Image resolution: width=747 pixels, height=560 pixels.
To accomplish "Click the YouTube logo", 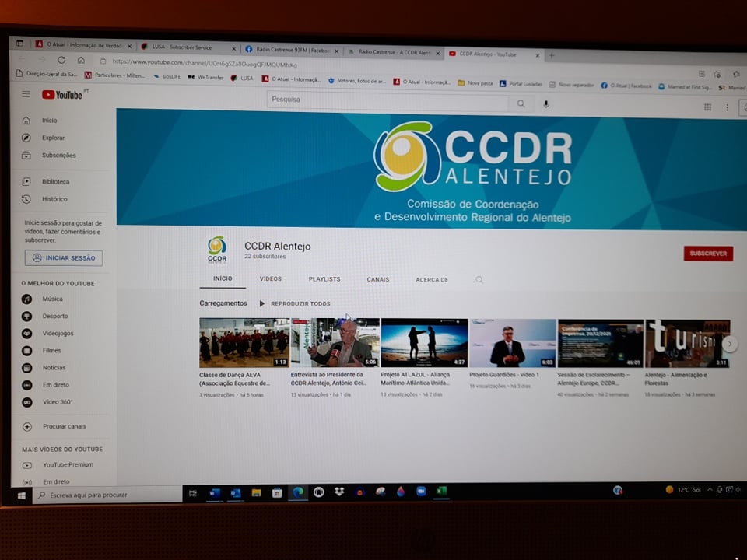I will point(62,95).
